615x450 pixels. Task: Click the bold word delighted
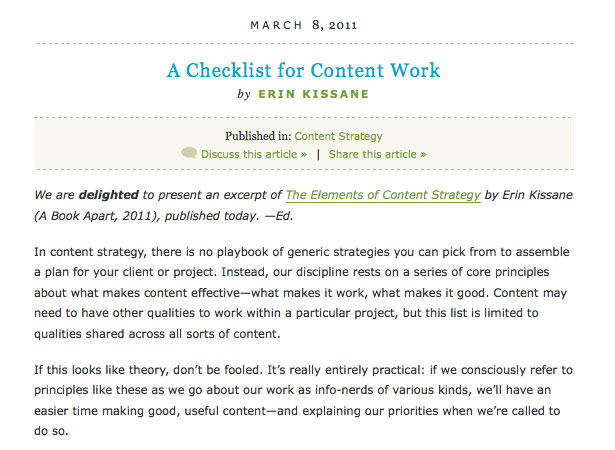click(x=109, y=195)
